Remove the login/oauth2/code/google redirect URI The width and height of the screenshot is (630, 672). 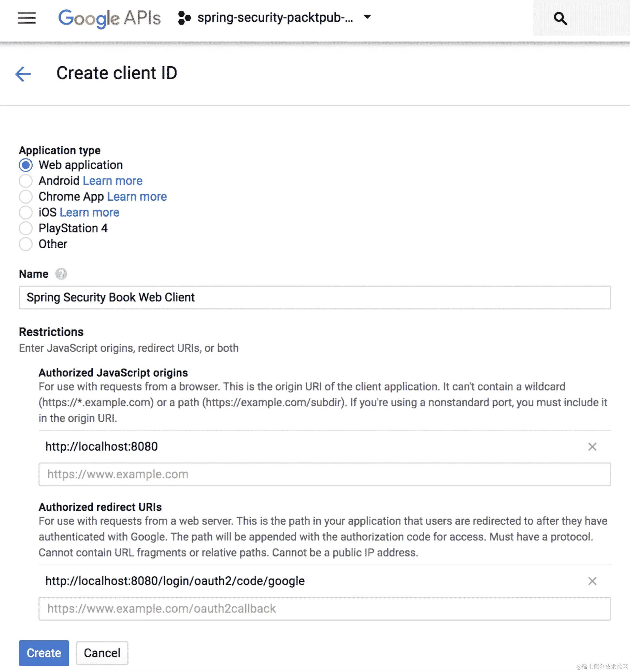click(x=592, y=581)
